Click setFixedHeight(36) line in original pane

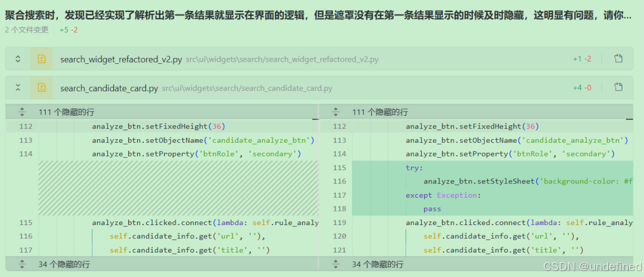pos(159,126)
